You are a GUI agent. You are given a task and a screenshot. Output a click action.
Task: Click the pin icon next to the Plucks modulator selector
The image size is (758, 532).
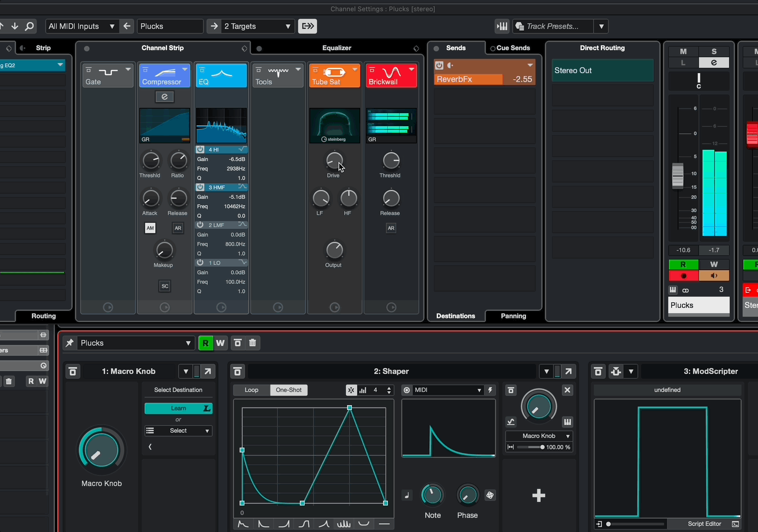[x=70, y=343]
